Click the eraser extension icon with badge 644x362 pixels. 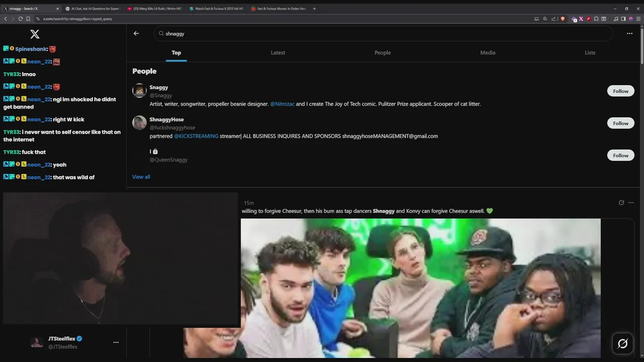pos(574,19)
